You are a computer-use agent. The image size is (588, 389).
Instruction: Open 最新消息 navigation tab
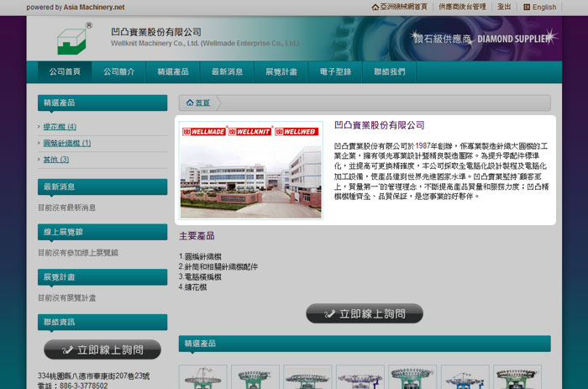[x=227, y=71]
